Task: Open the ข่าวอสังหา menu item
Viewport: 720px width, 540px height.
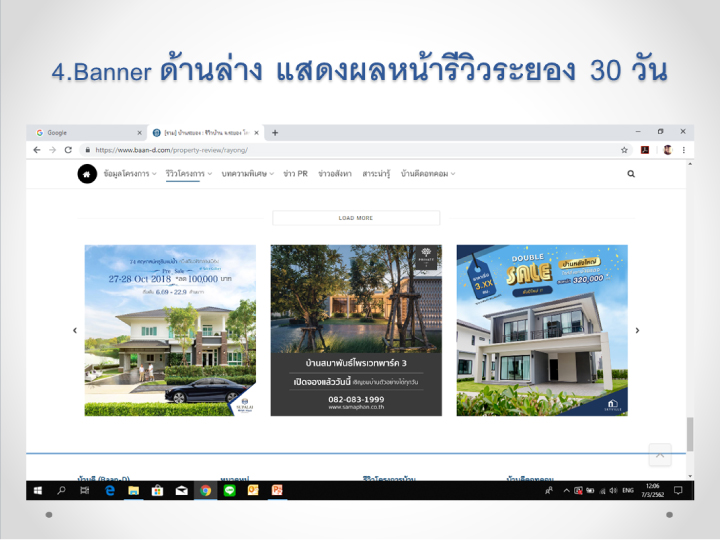Action: (335, 174)
